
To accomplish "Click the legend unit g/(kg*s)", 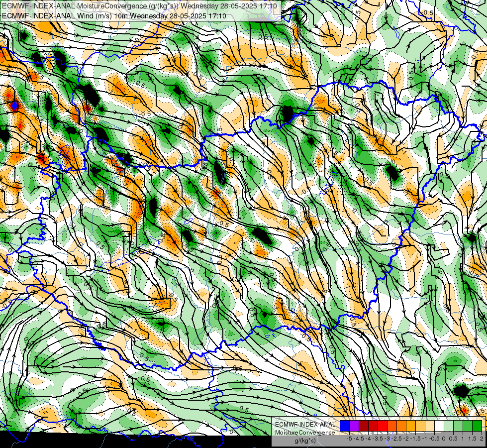I will (x=305, y=441).
